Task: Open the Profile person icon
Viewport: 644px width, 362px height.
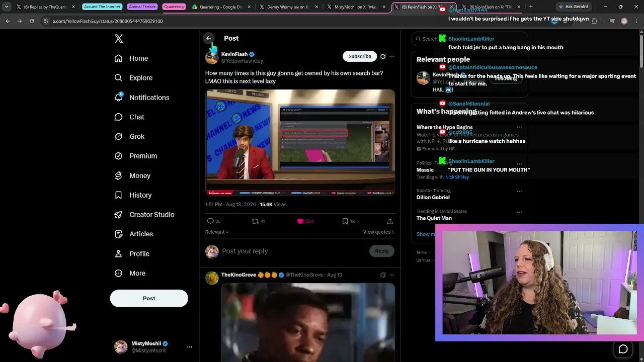Action: click(x=118, y=253)
